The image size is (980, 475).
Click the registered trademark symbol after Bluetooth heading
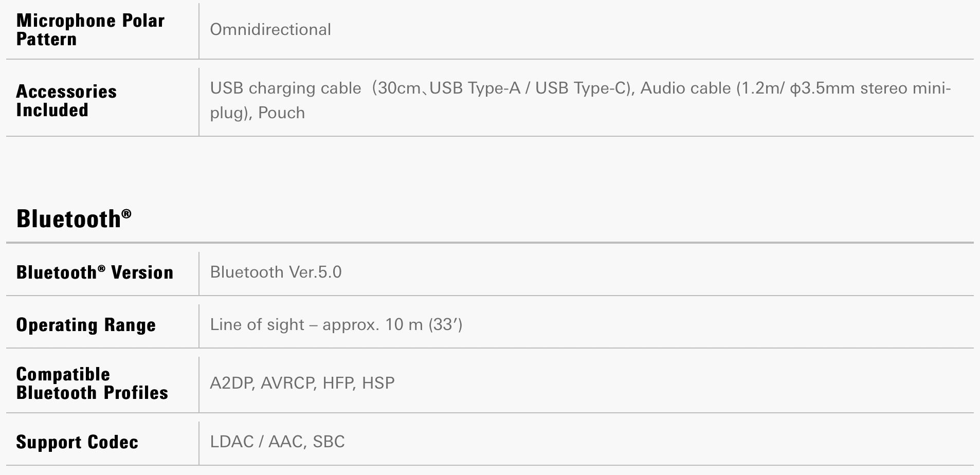tap(126, 213)
